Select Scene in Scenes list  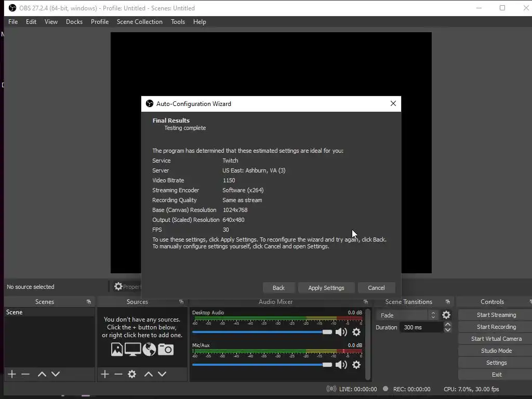point(49,312)
